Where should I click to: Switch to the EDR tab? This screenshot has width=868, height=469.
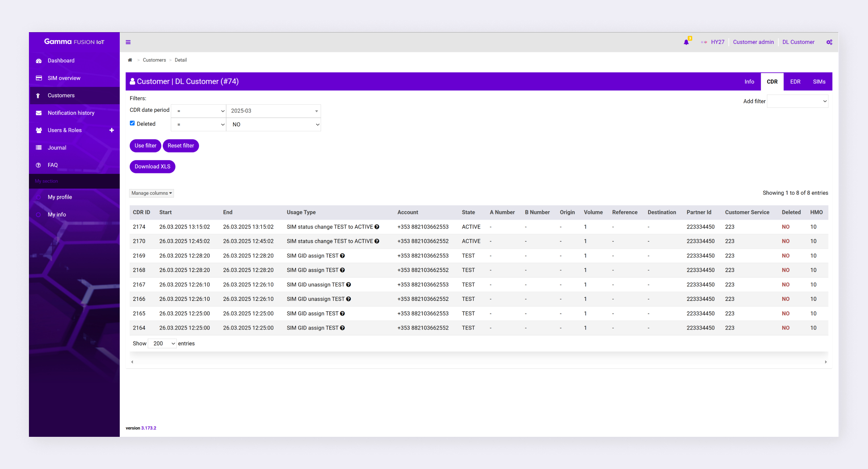(x=795, y=82)
